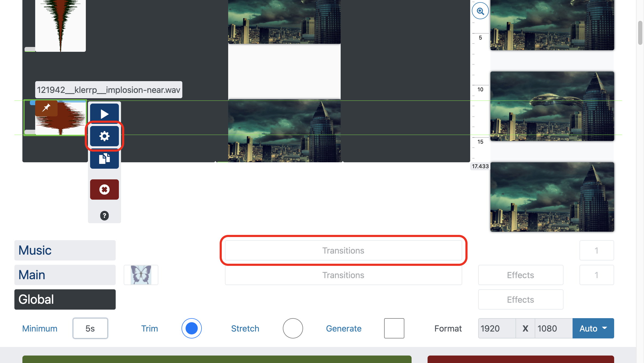
Task: Click the top Transitions button
Action: (343, 250)
